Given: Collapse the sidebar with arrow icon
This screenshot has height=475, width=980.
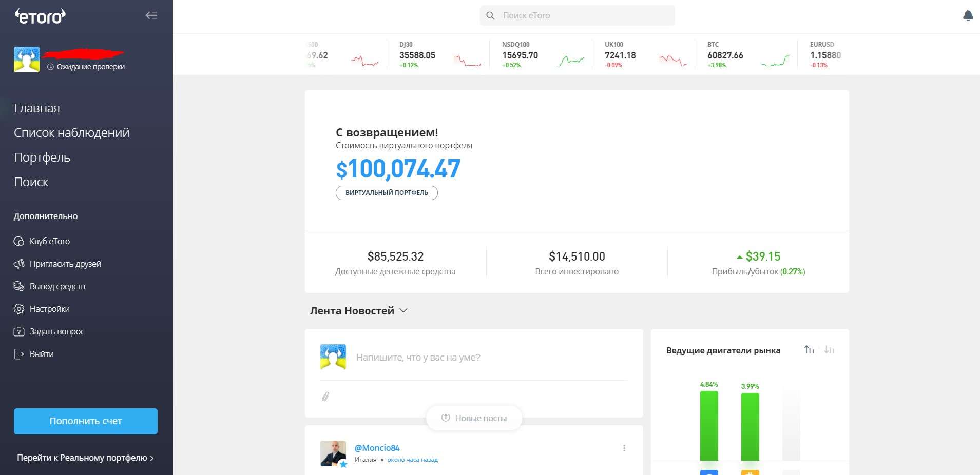Looking at the screenshot, I should pyautogui.click(x=151, y=15).
